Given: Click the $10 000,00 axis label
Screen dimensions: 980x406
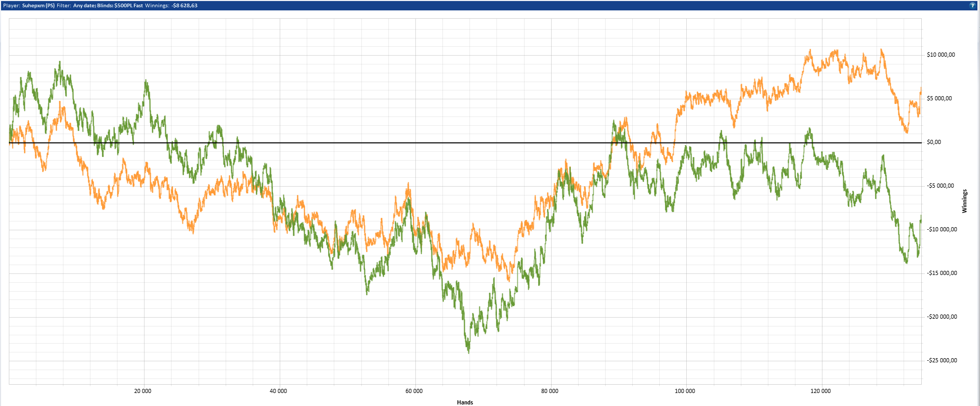Looking at the screenshot, I should click(941, 55).
